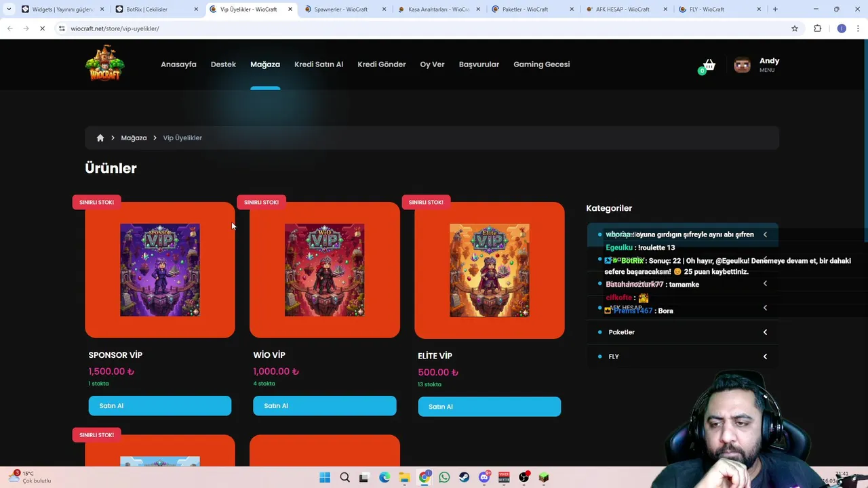Open WhatsApp from the taskbar
This screenshot has height=488, width=868.
click(444, 478)
